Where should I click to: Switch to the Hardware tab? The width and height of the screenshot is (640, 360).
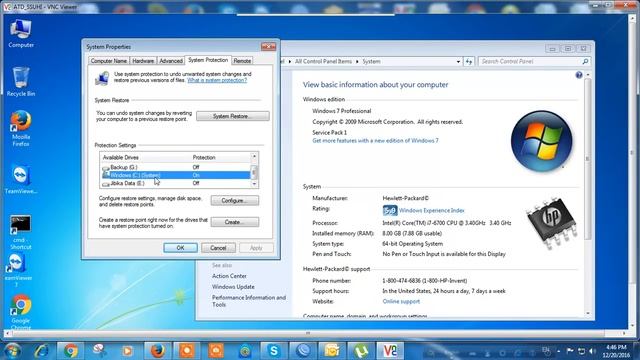pyautogui.click(x=143, y=61)
